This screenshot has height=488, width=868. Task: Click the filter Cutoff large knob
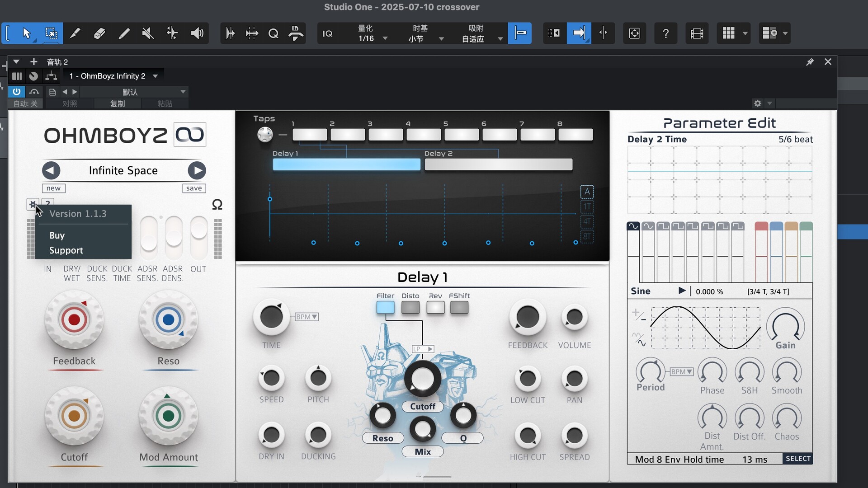point(422,379)
